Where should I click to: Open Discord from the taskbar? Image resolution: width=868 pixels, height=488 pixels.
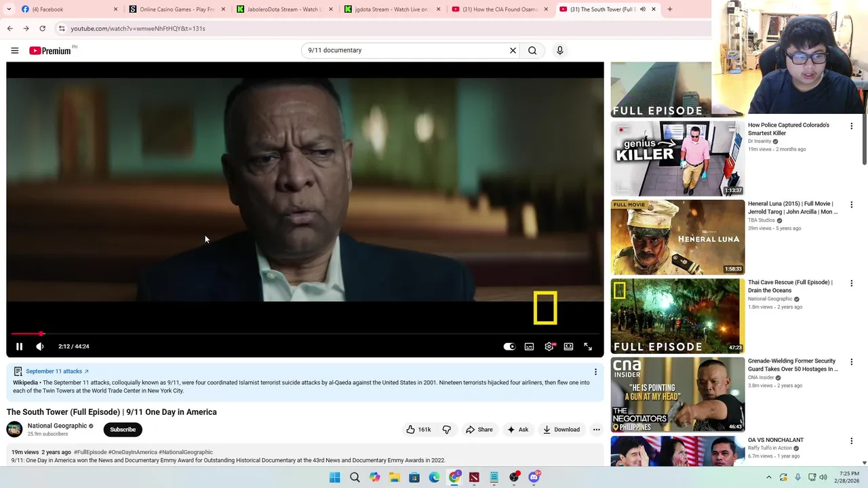tap(534, 478)
